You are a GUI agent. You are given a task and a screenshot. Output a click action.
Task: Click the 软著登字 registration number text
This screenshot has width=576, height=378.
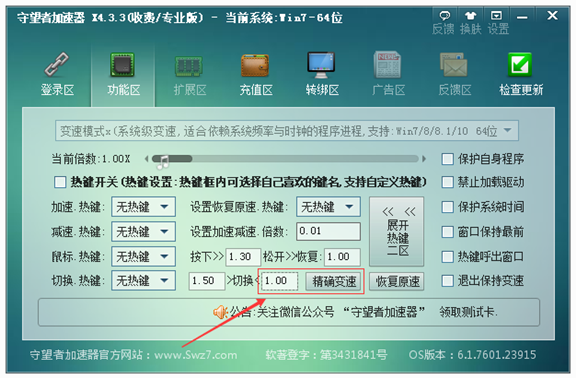[327, 355]
